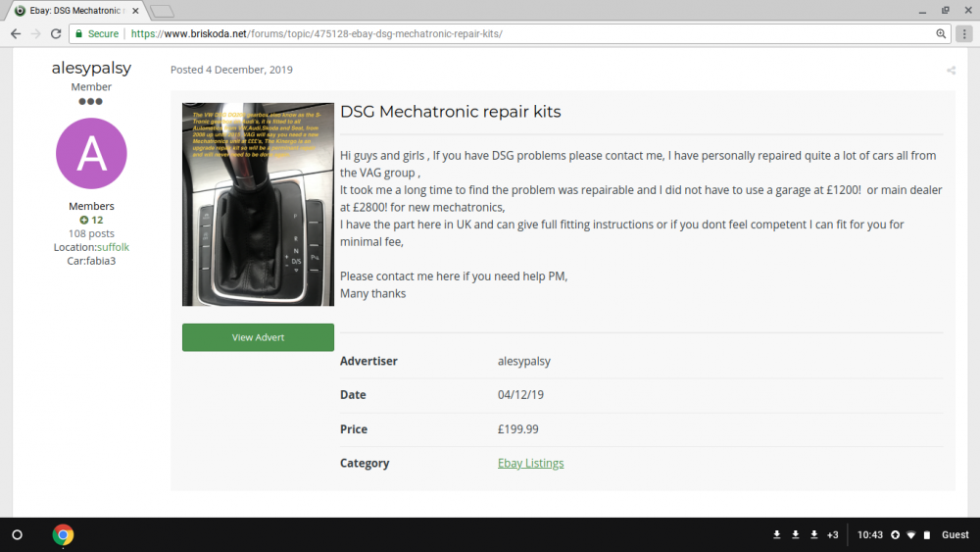Open the suffolk location link
Screen dimensions: 980x552
pyautogui.click(x=113, y=247)
